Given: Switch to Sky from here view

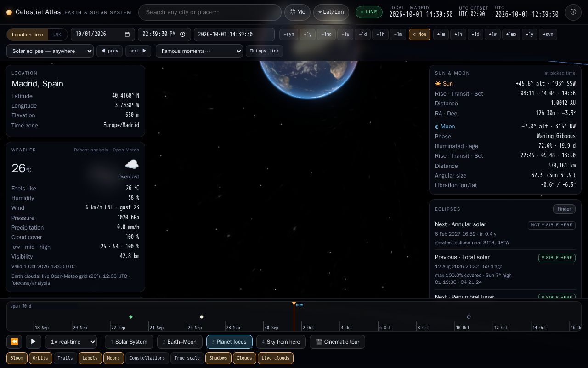Looking at the screenshot, I should coord(281,342).
